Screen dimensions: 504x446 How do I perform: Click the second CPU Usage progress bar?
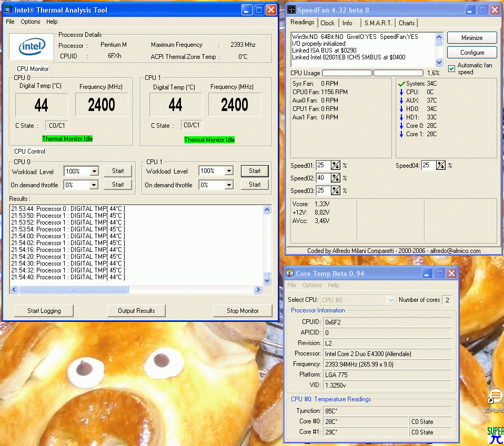tap(398, 73)
